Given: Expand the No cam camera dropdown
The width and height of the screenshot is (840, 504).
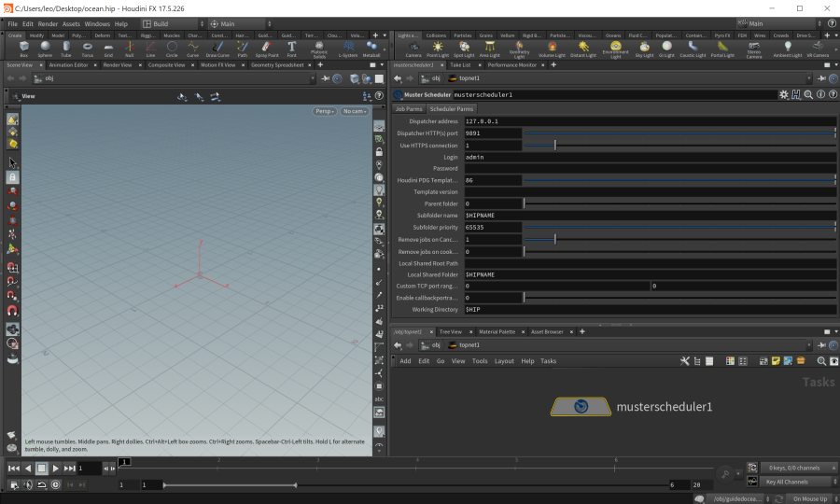Looking at the screenshot, I should pyautogui.click(x=354, y=111).
